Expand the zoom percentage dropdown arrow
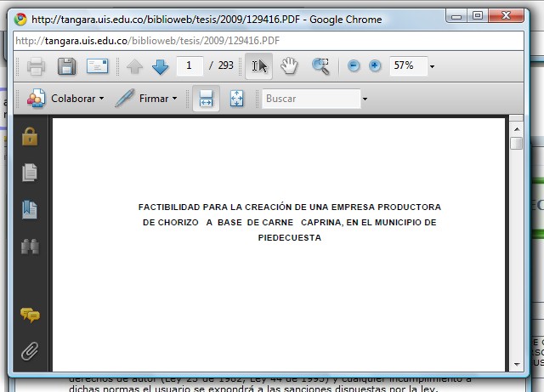Viewport: 544px width, 392px height. pos(432,66)
